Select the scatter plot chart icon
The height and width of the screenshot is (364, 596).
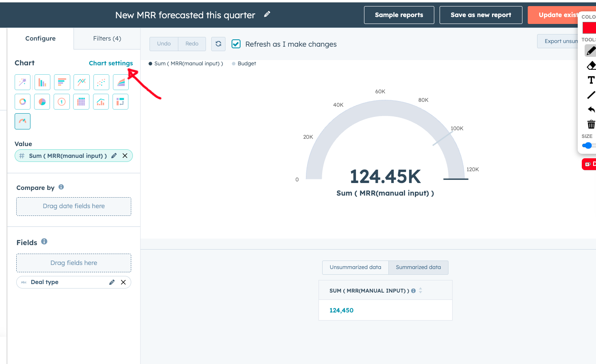coord(101,82)
